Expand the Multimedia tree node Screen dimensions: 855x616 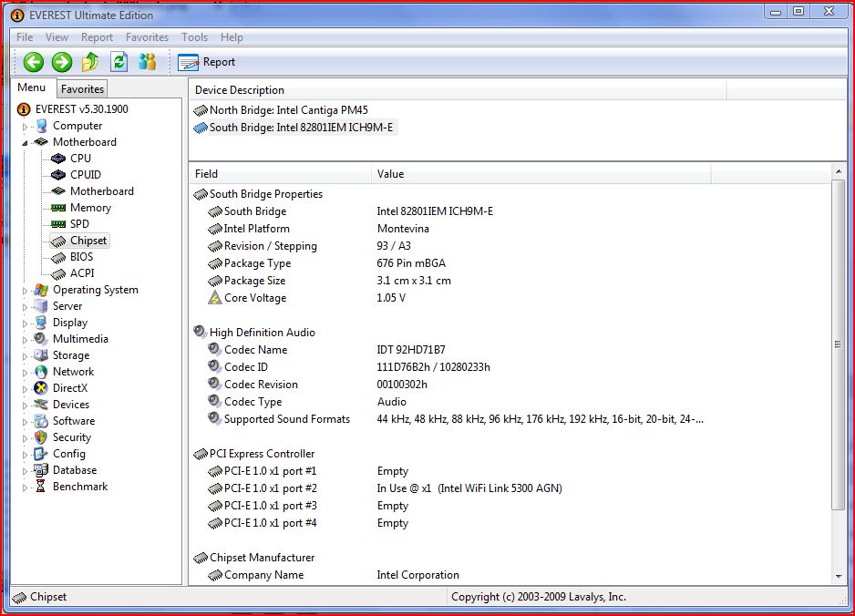pyautogui.click(x=26, y=340)
